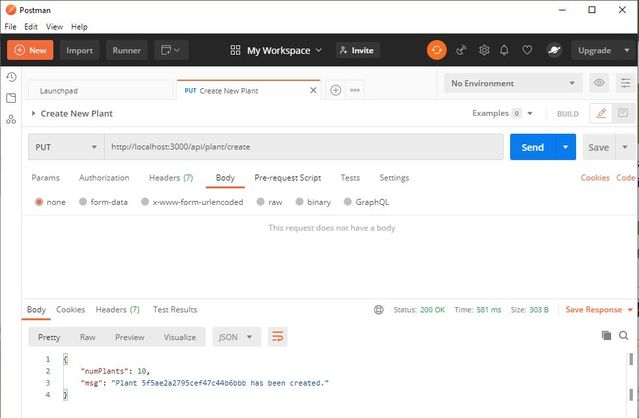The width and height of the screenshot is (639, 418).
Task: Open APIs icon in left sidebar
Action: tap(11, 119)
